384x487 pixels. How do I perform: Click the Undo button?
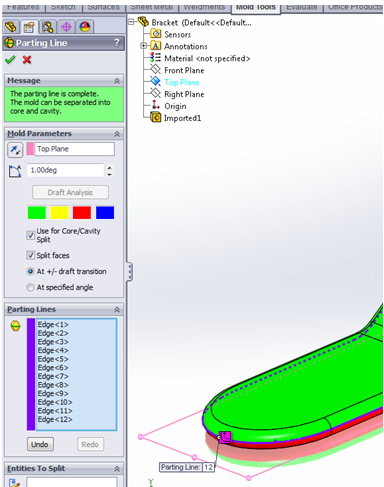coord(40,444)
